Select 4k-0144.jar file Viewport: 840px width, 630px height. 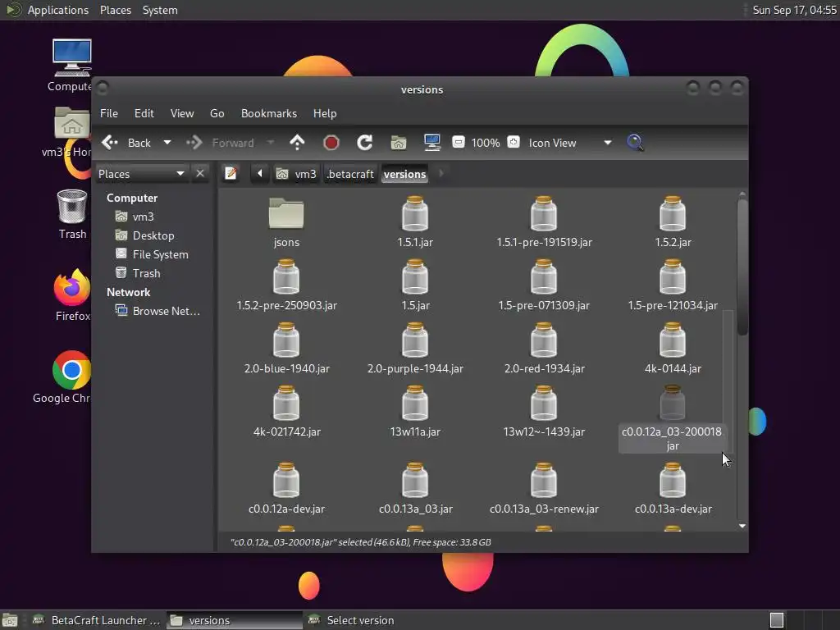[673, 349]
